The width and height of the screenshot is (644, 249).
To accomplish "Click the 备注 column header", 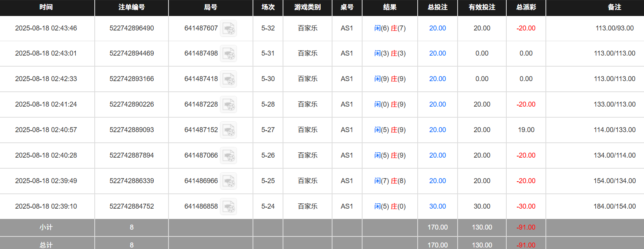I will pyautogui.click(x=614, y=7).
